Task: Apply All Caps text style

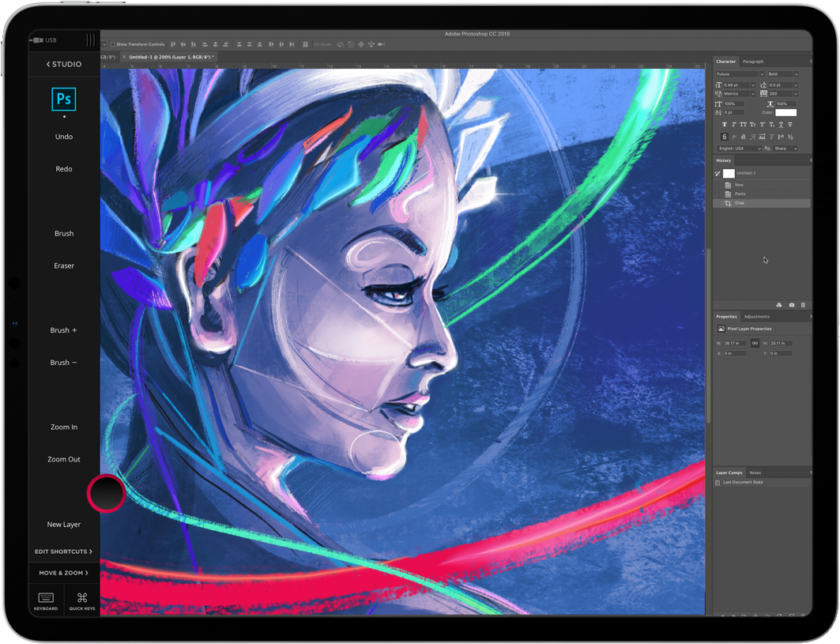Action: click(743, 124)
